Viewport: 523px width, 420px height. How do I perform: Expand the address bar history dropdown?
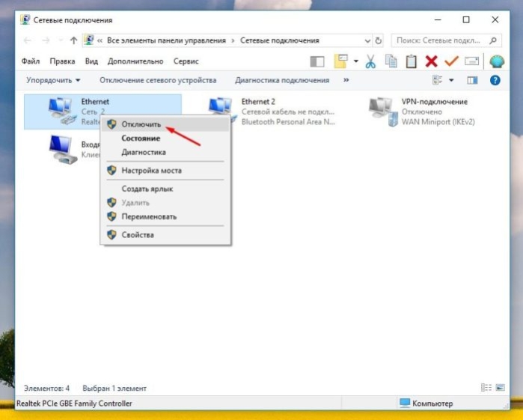point(367,41)
